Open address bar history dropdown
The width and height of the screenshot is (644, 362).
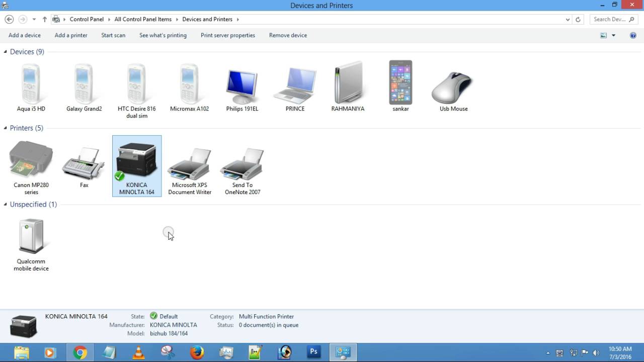tap(568, 19)
